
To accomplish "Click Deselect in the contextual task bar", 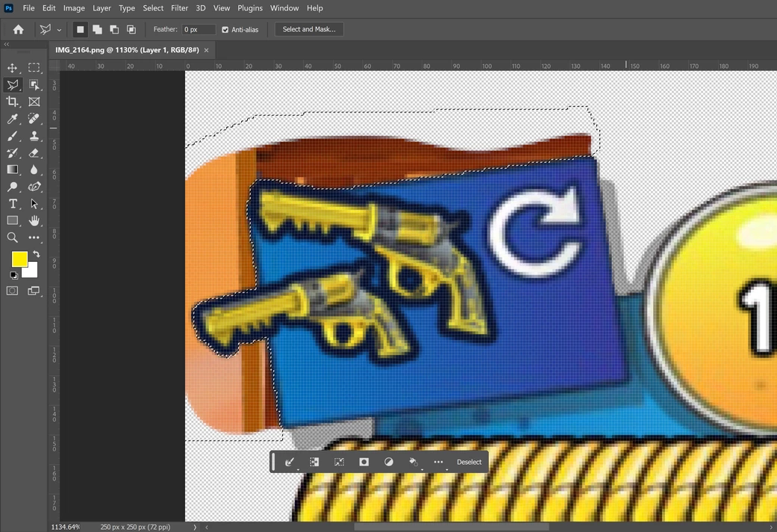I will [469, 462].
